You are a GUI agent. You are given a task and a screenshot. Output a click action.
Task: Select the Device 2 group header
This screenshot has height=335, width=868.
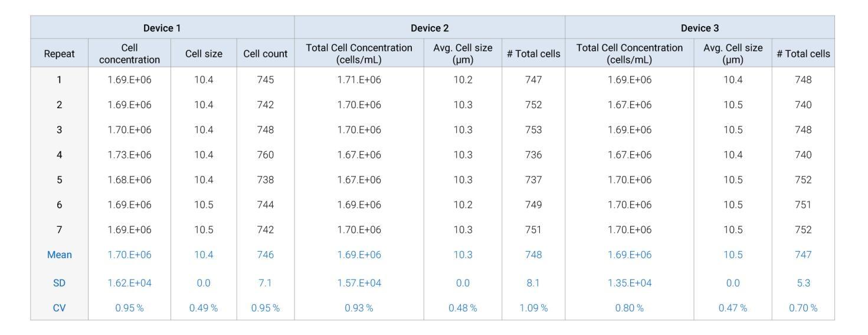(x=429, y=28)
